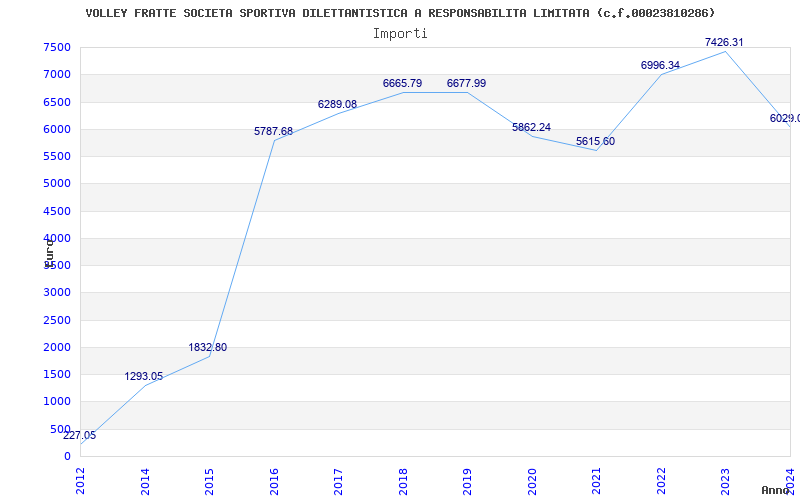
Task: Click the VOLLEY FRATTE chart title text
Action: click(x=401, y=13)
